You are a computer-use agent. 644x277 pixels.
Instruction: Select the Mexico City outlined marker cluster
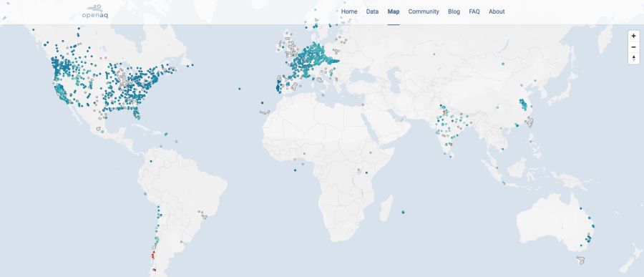tap(99, 129)
